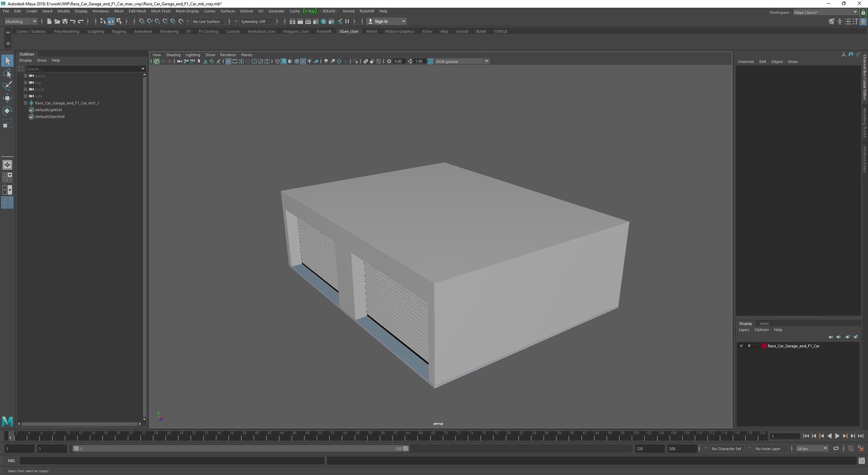The image size is (868, 475).
Task: Toggle layer visibility V for Race_Car_Garage_and_F1_Car
Action: tap(741, 346)
